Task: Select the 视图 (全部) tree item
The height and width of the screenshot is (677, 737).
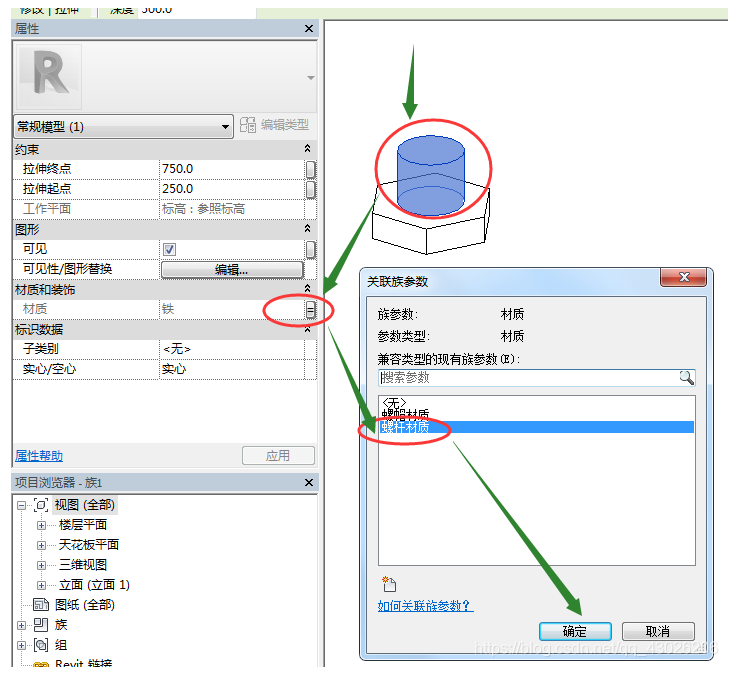Action: coord(85,505)
